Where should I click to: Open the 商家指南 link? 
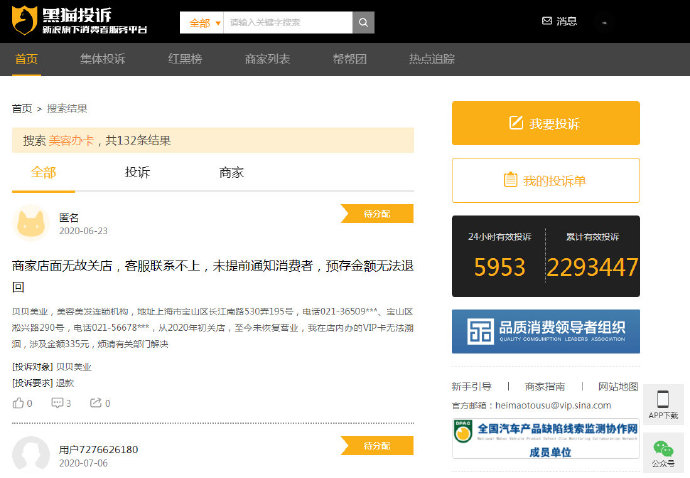click(x=545, y=386)
